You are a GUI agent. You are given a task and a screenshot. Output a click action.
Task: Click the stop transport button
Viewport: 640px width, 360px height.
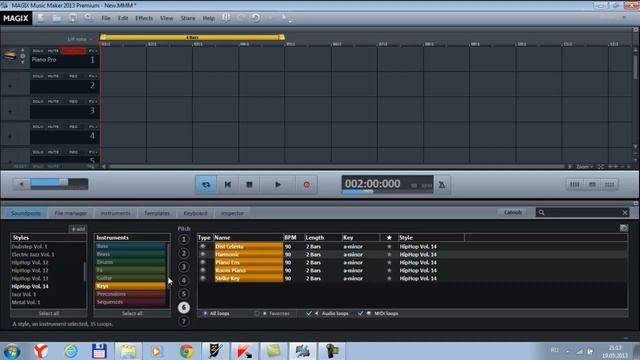pyautogui.click(x=249, y=184)
